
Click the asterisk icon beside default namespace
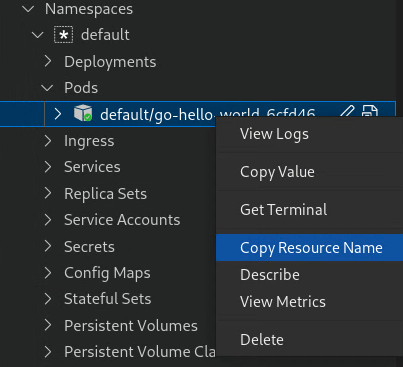[x=63, y=35]
